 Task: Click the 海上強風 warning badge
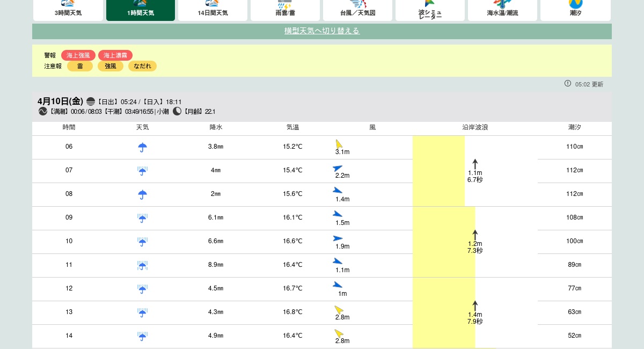pos(78,55)
